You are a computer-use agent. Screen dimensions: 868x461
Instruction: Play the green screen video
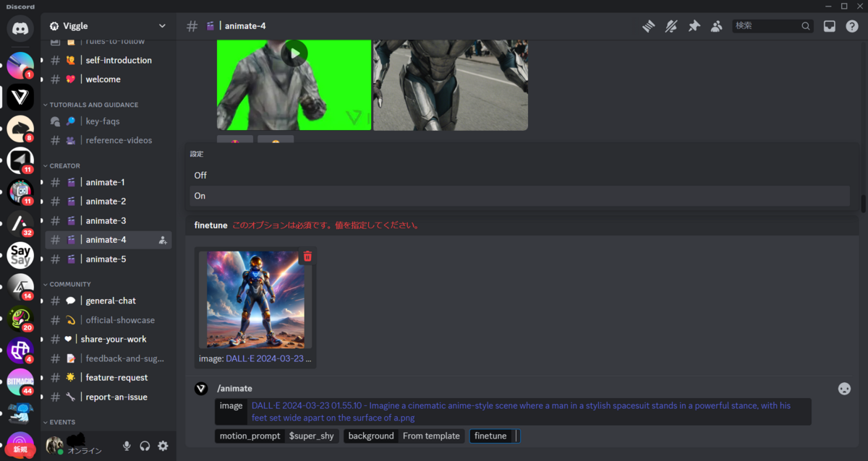294,53
